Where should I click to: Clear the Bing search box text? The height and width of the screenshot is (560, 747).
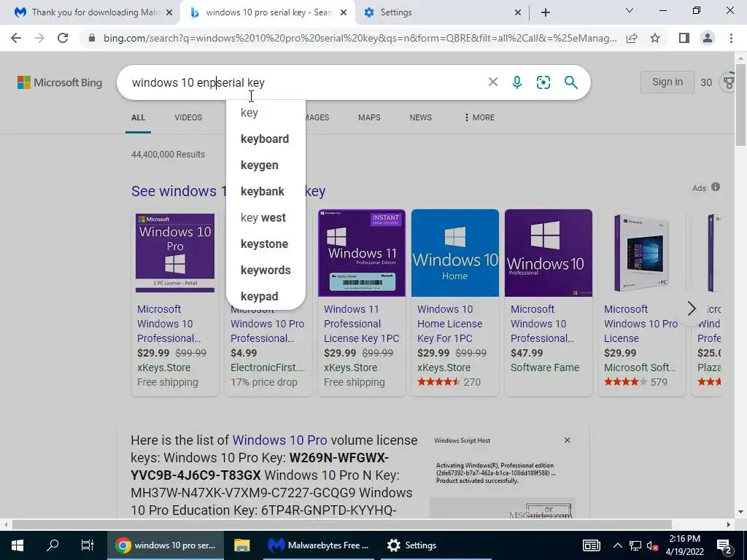pos(493,82)
